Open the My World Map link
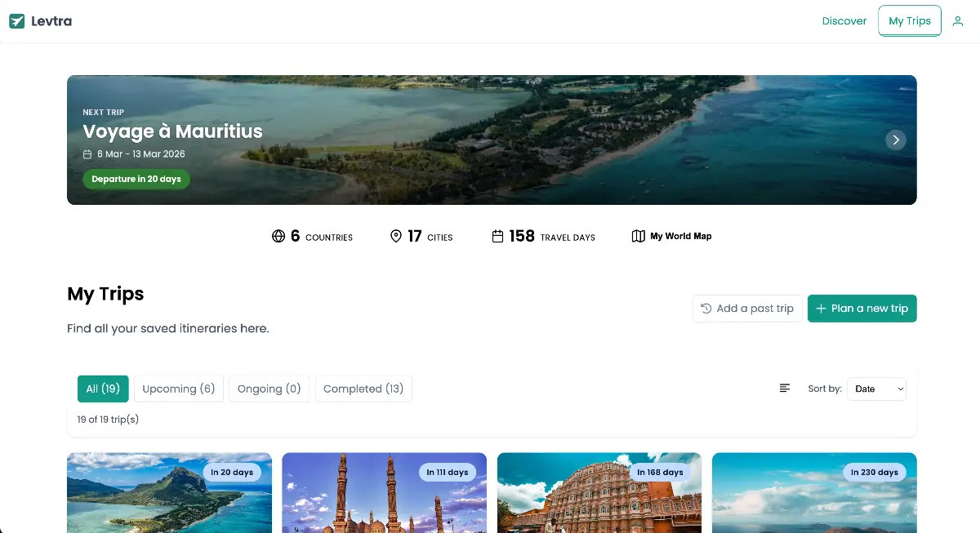Viewport: 980px width, 533px height. (x=680, y=237)
